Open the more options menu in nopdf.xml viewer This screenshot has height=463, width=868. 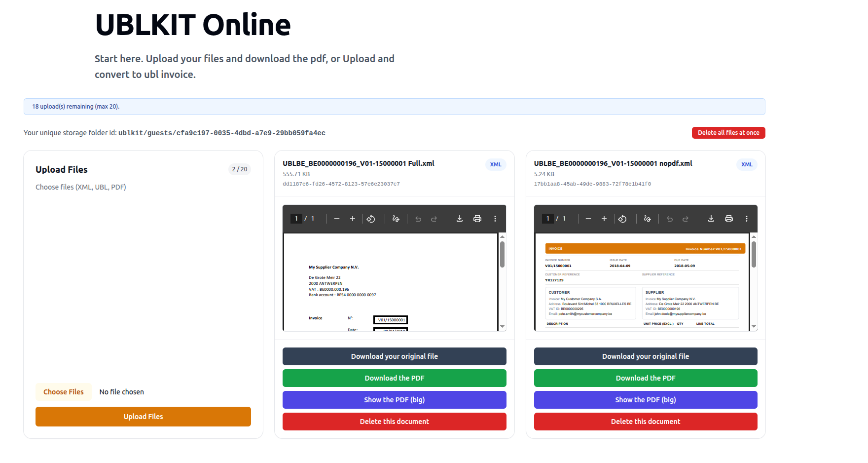click(747, 218)
